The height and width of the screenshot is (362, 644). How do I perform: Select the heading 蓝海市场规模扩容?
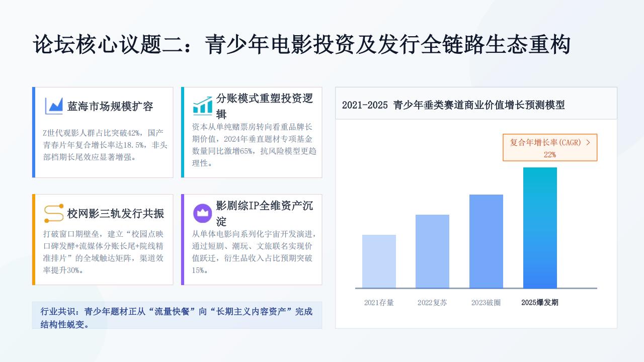(110, 107)
